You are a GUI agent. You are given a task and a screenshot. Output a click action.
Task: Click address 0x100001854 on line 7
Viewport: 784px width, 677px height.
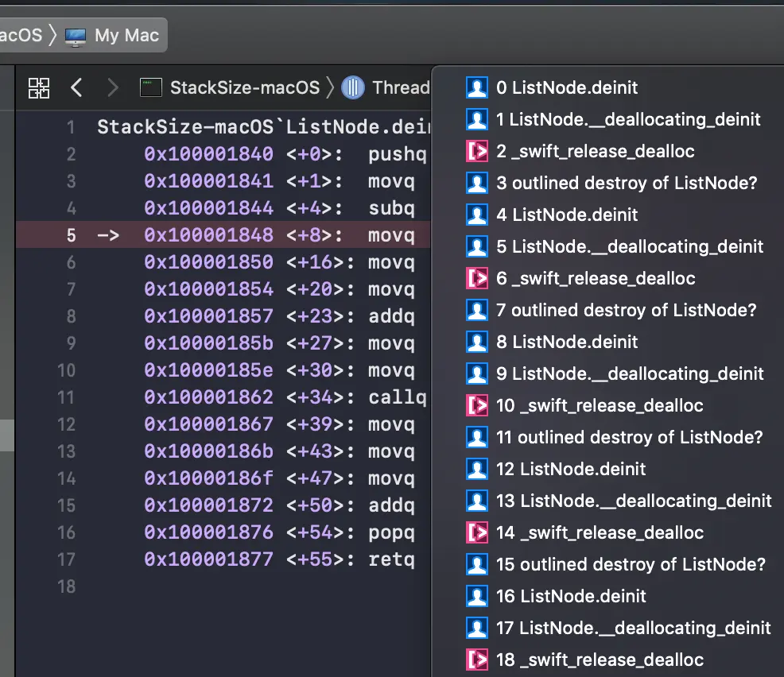click(x=209, y=288)
